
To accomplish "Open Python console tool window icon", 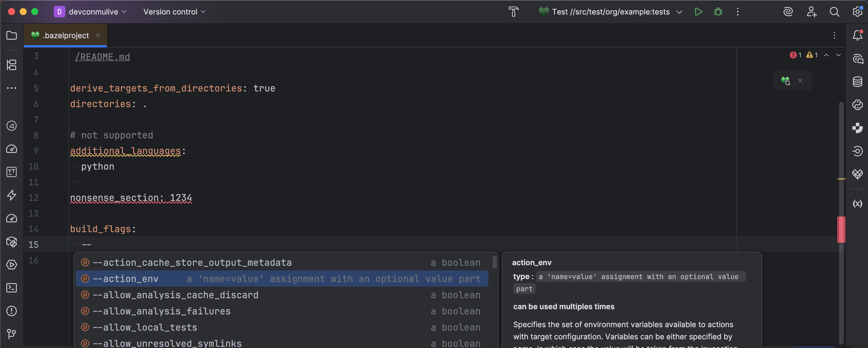I will point(858,105).
